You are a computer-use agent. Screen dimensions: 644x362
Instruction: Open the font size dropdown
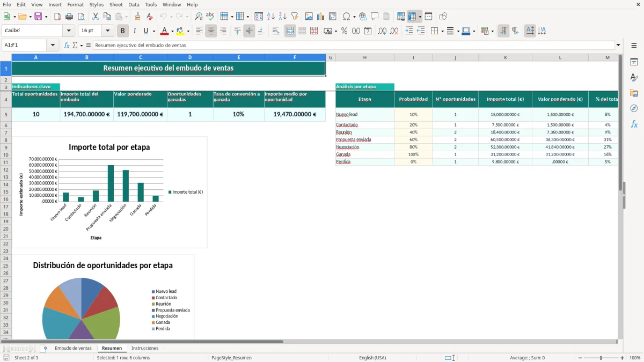108,31
